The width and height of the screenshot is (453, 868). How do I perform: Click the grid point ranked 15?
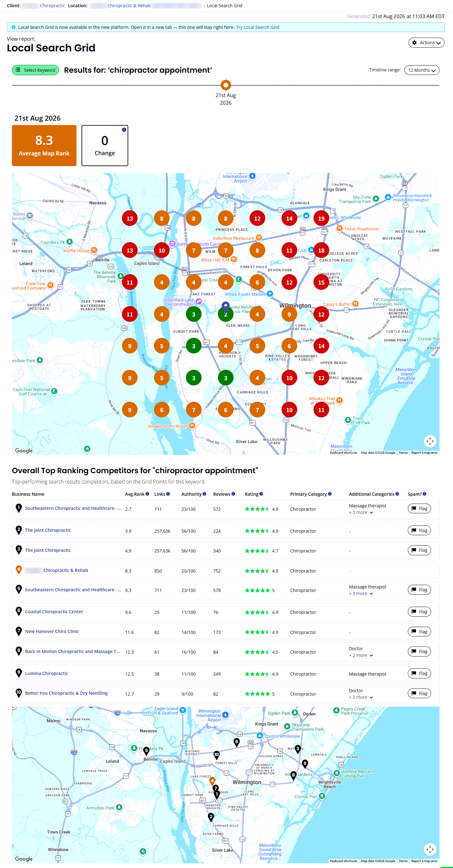click(321, 282)
